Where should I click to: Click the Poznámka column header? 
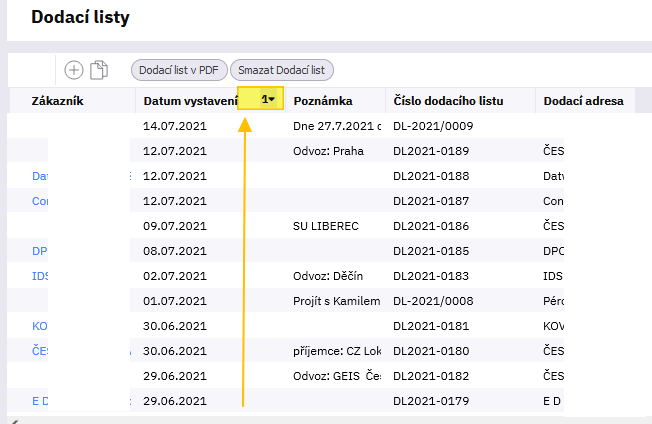[323, 101]
